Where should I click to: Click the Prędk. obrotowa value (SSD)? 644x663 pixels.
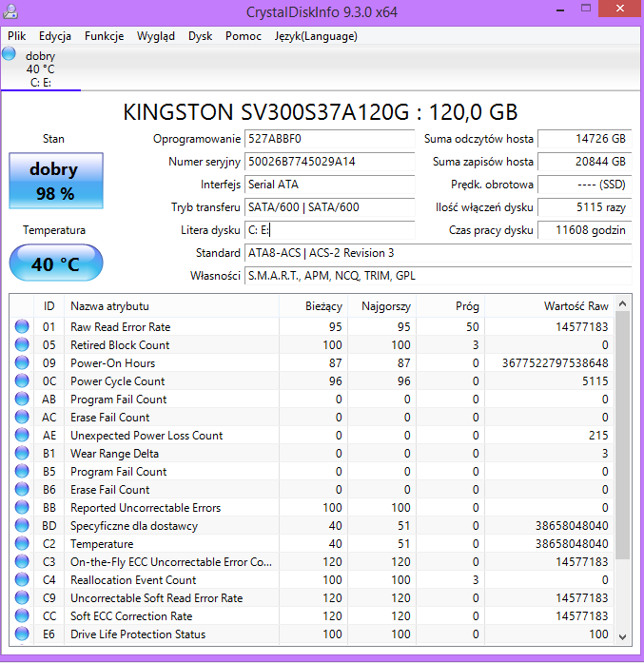(584, 185)
